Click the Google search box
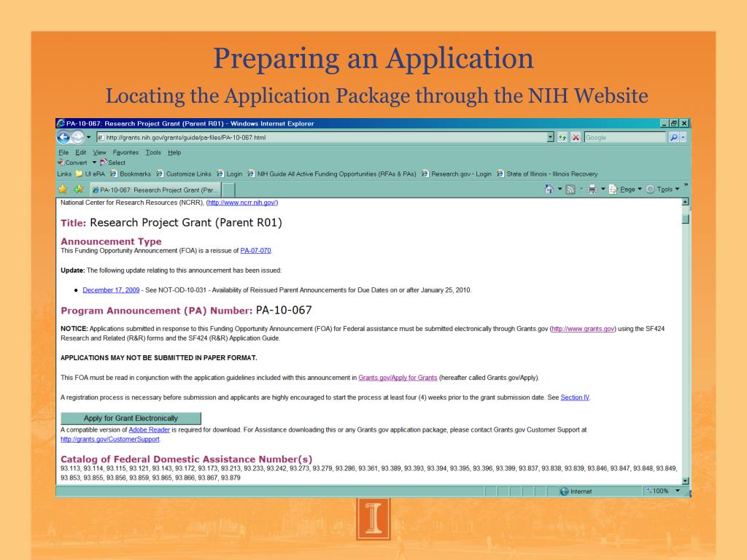This screenshot has width=747, height=560. (624, 138)
